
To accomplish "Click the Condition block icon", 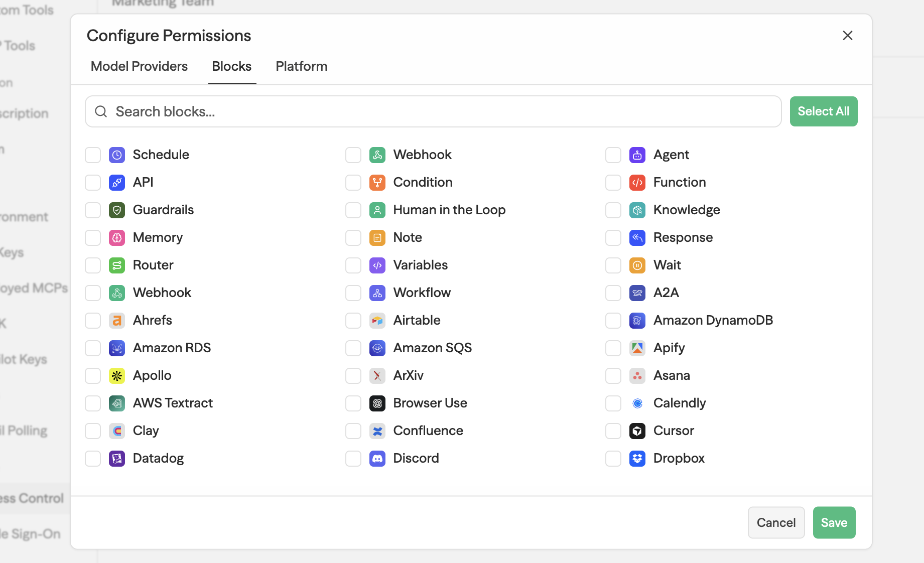I will (x=377, y=183).
